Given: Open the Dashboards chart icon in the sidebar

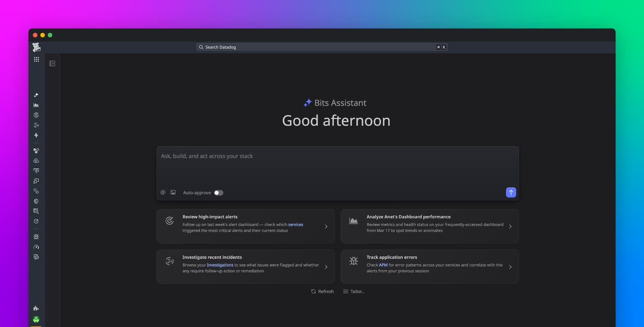Looking at the screenshot, I should (36, 105).
